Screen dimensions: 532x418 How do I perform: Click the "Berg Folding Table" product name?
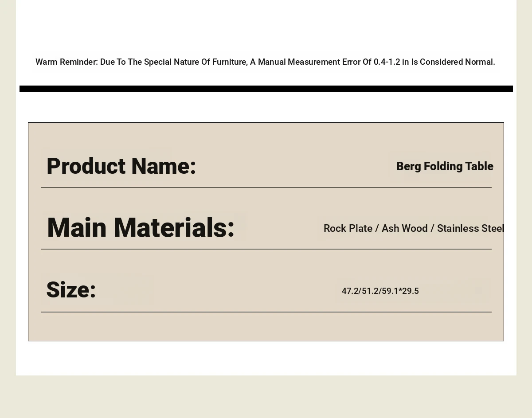[x=445, y=166]
